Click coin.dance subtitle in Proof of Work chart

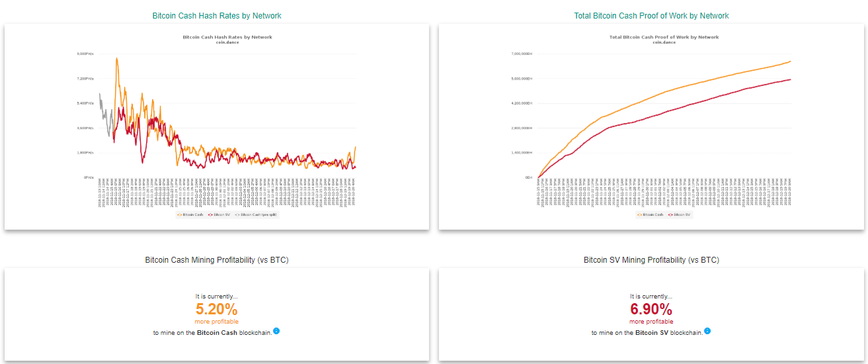[x=664, y=42]
